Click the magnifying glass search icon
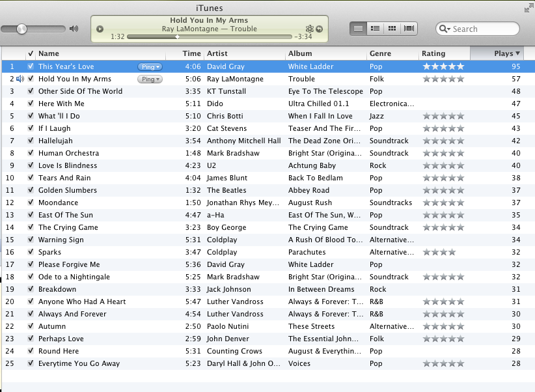 (x=443, y=29)
